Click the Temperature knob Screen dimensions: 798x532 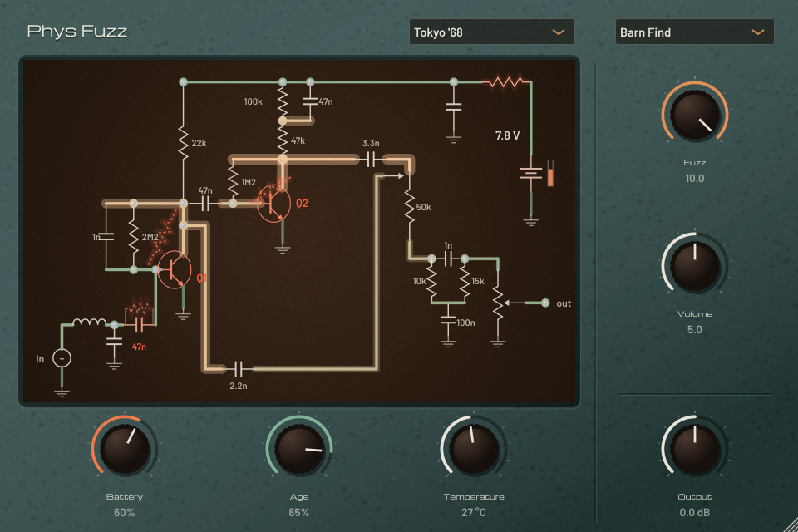pyautogui.click(x=474, y=449)
